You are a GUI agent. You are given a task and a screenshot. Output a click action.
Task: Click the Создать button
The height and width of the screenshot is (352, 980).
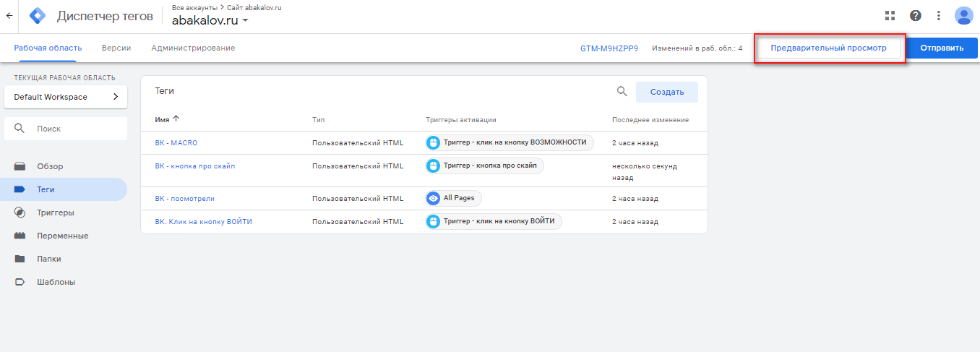click(667, 92)
